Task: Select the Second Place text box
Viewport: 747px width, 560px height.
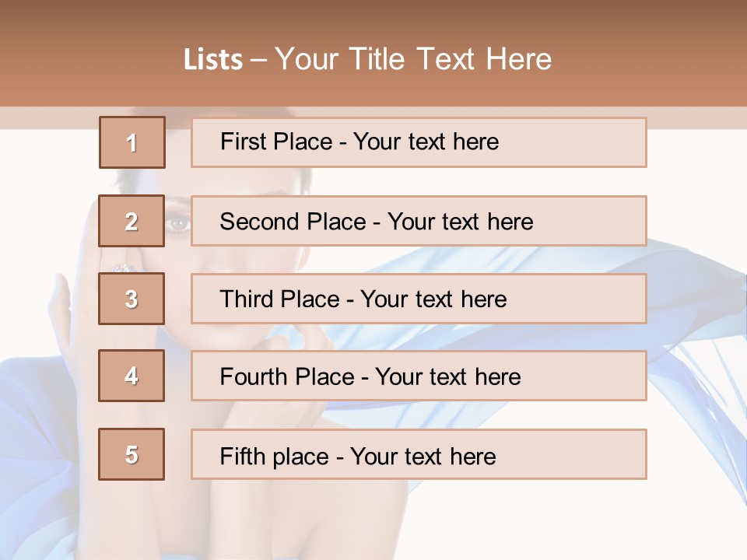Action: 419,221
